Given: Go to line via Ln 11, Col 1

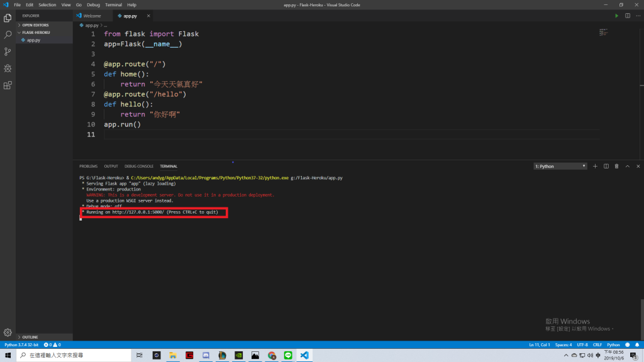Looking at the screenshot, I should [539, 345].
